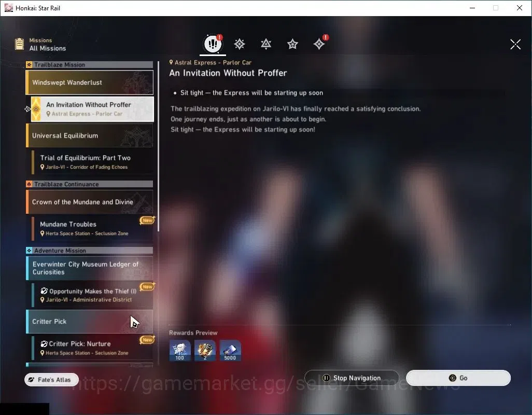Select Critter Pick: Nurture mission
The width and height of the screenshot is (532, 415).
coord(92,348)
